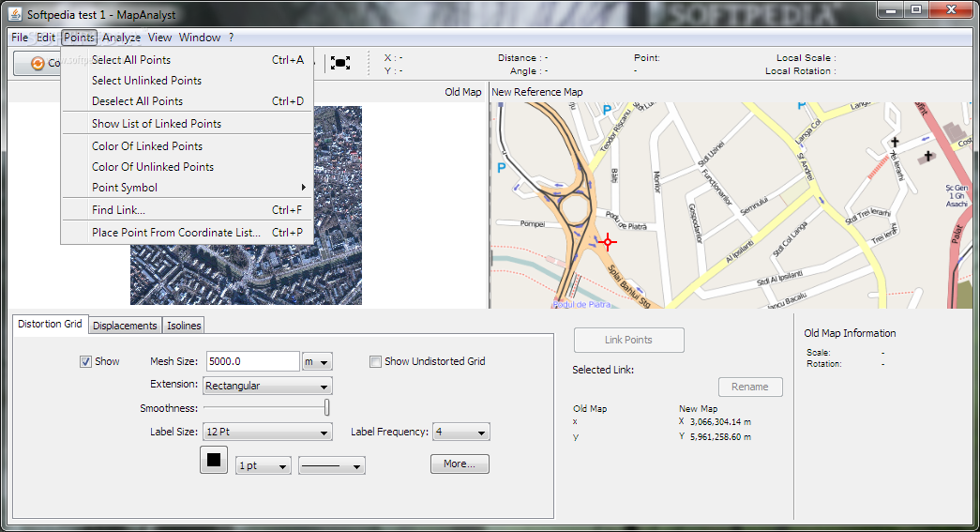Click the Selected Link label

click(603, 370)
